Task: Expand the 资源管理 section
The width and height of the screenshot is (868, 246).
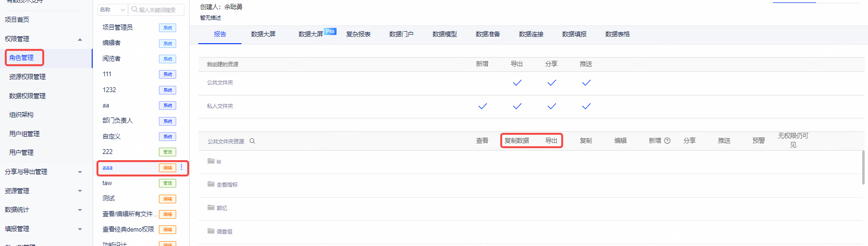Action: pos(80,191)
